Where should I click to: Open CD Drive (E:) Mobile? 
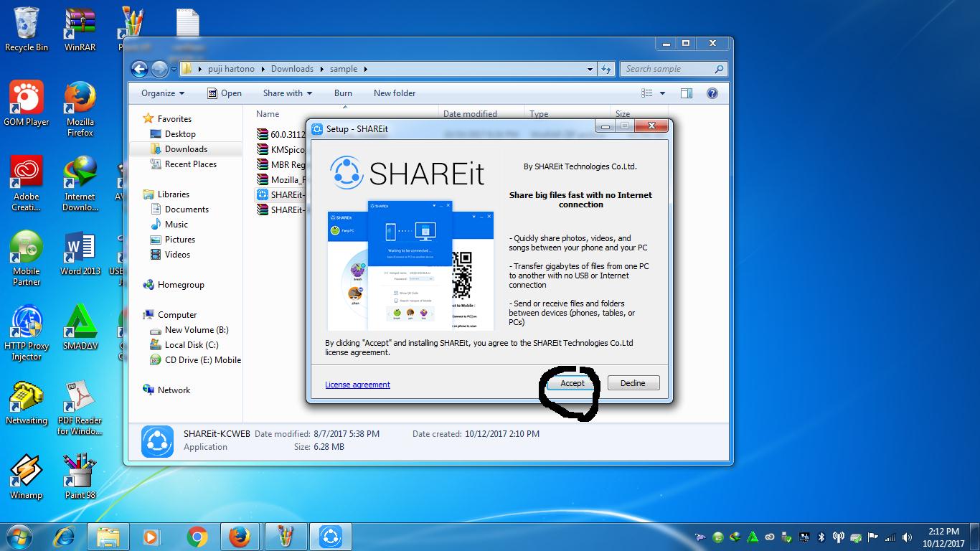pos(195,360)
